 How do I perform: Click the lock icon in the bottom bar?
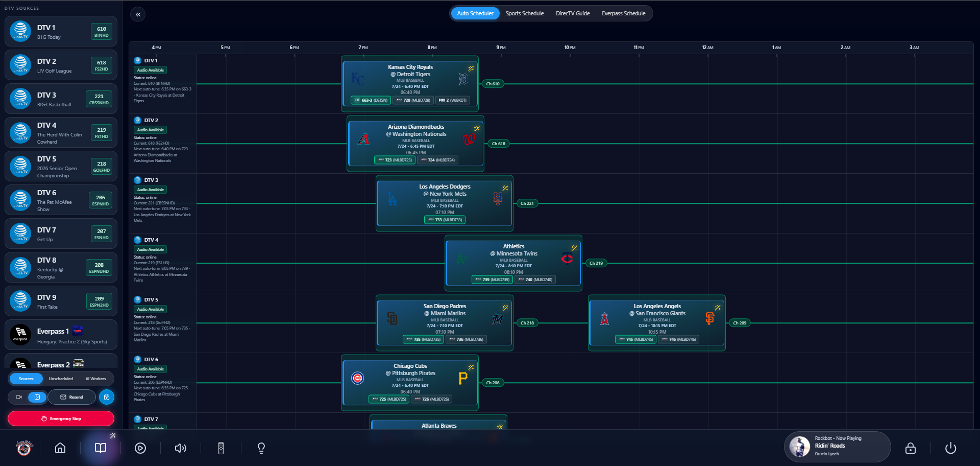point(910,448)
